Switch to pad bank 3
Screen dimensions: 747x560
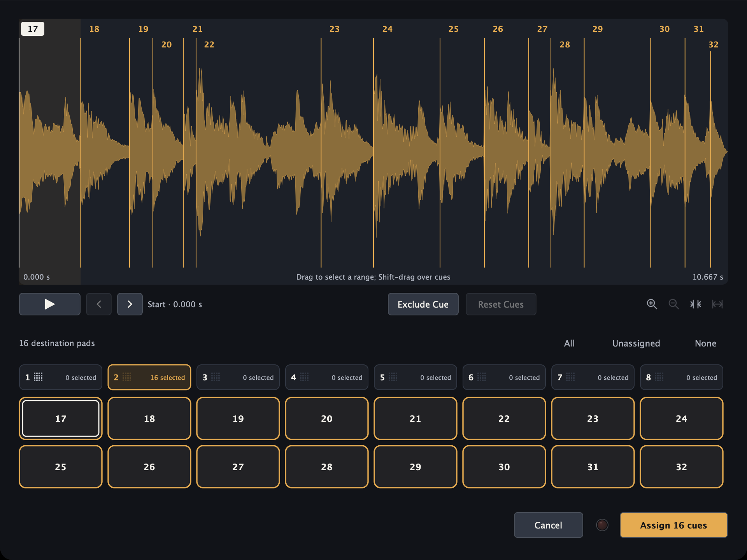[x=238, y=377]
